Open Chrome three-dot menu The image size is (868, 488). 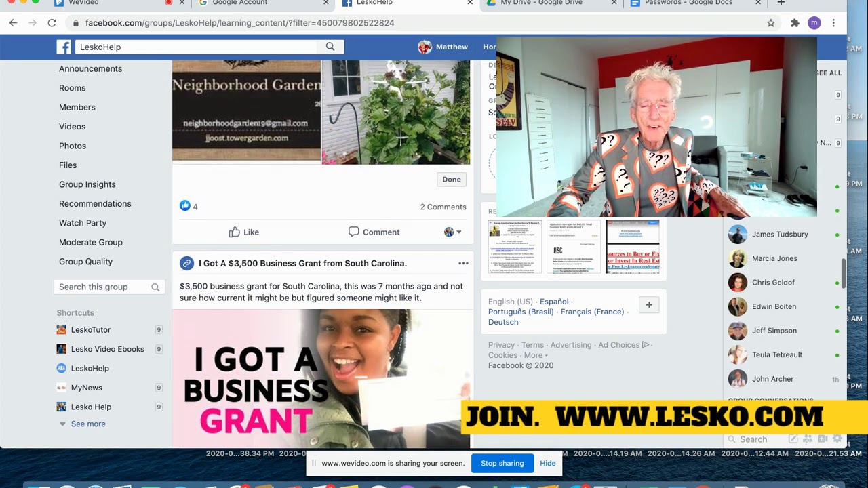click(x=833, y=23)
